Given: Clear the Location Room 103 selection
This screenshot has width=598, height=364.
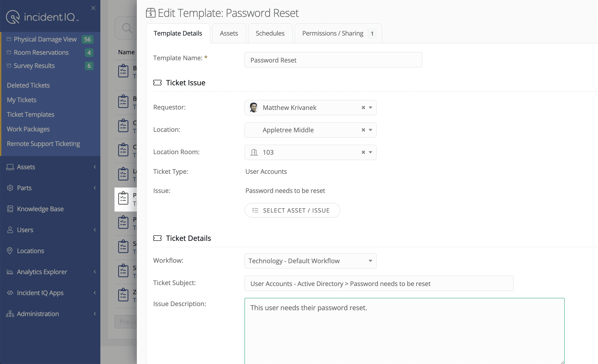Looking at the screenshot, I should click(363, 152).
